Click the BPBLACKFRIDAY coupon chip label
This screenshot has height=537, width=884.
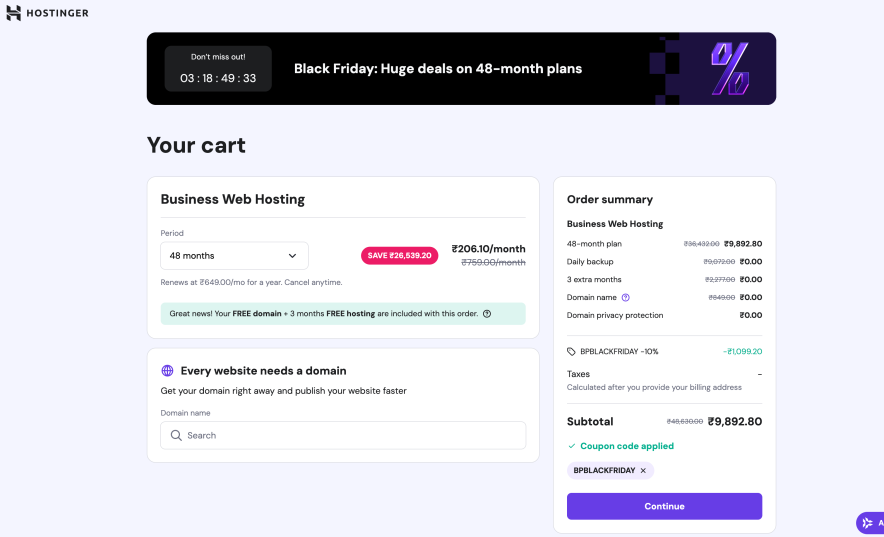(x=604, y=470)
